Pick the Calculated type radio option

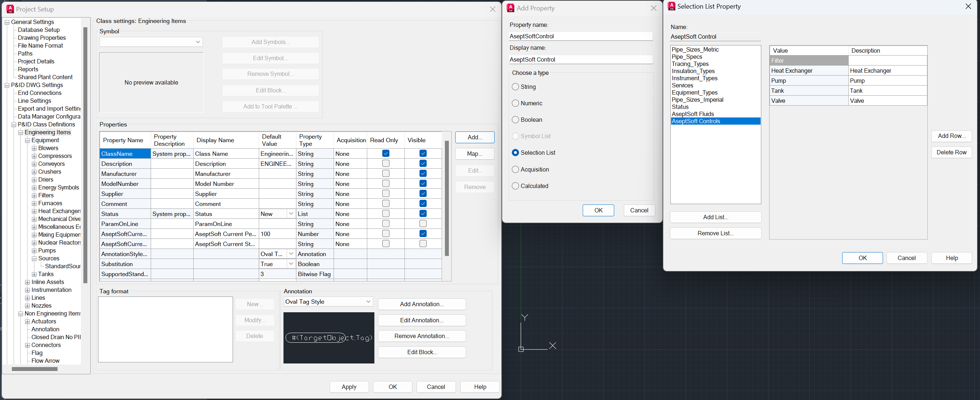point(515,186)
